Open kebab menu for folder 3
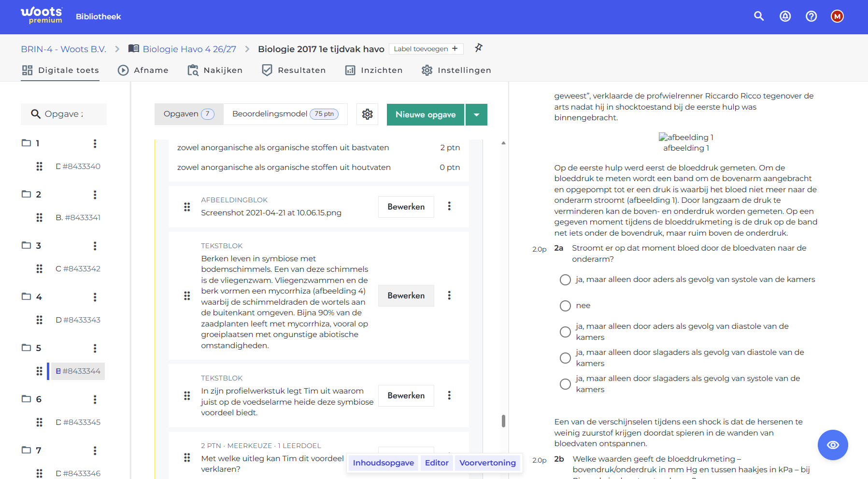The width and height of the screenshot is (868, 479). (95, 246)
